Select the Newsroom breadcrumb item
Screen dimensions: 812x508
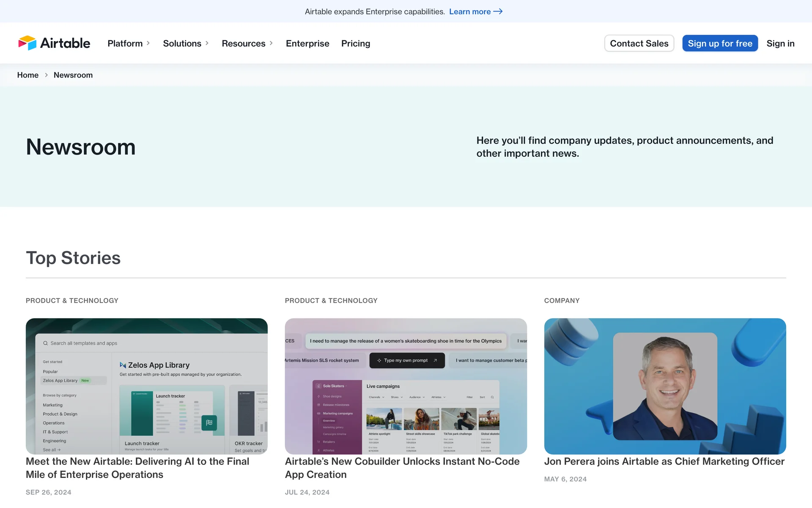73,75
